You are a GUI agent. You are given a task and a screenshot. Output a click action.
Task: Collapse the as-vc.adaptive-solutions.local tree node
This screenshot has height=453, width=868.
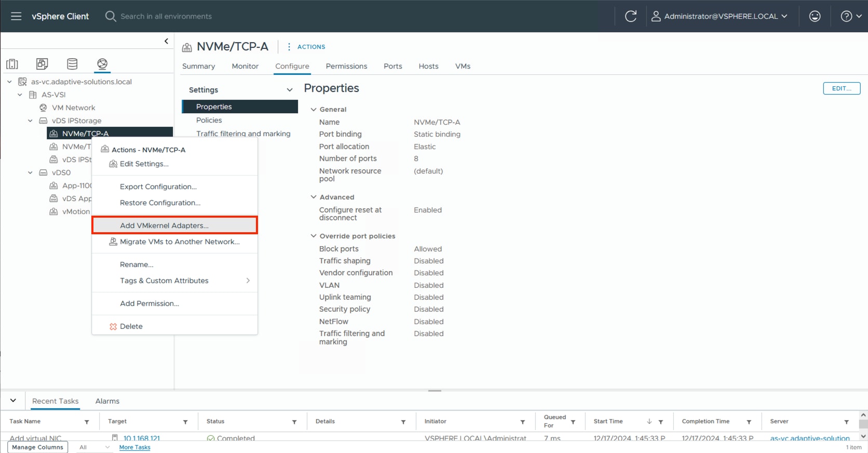9,82
